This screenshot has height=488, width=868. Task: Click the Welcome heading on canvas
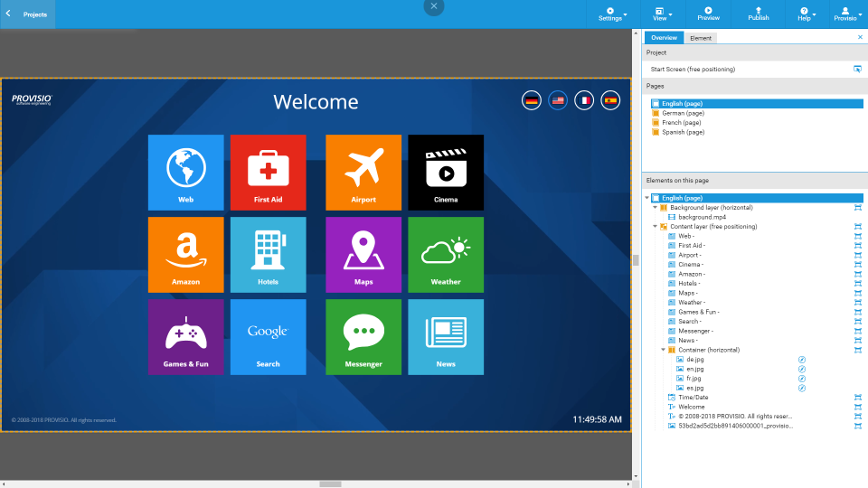[316, 102]
